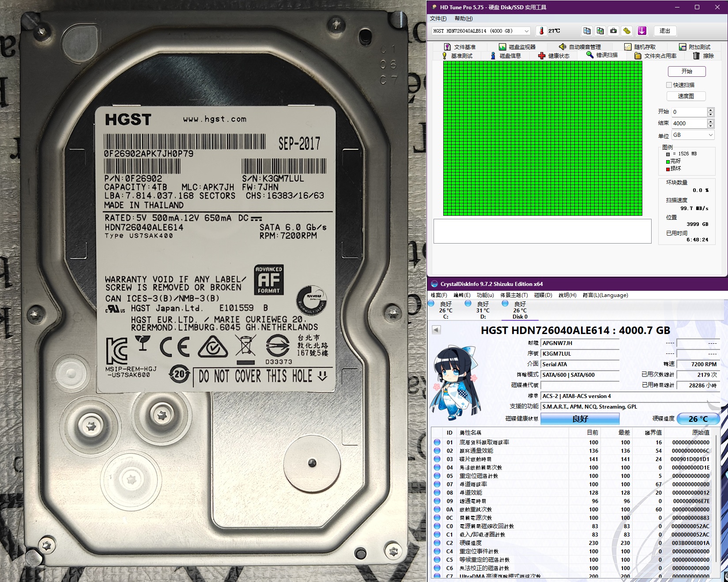728x582 pixels.
Task: Click the thermometer temperature icon in HD Tune
Action: [541, 31]
